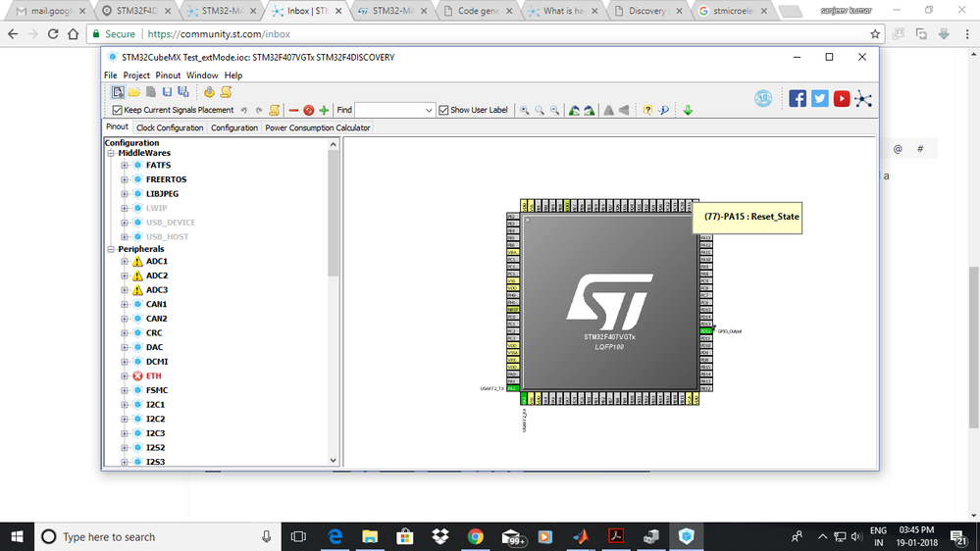The image size is (980, 551).
Task: Toggle Show User Label checkbox
Action: pos(443,111)
